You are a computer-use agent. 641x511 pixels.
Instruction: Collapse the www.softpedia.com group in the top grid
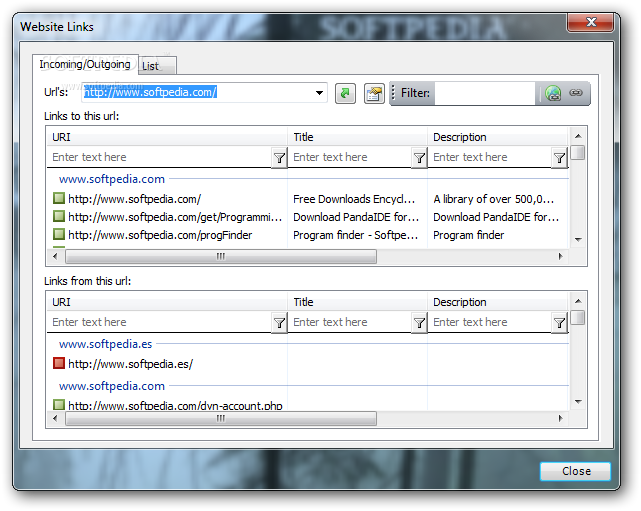tap(112, 179)
